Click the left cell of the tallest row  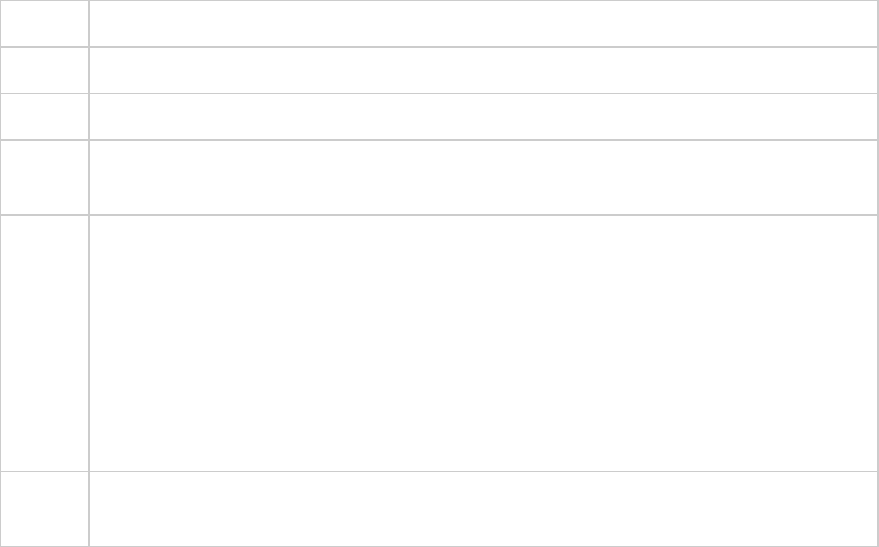(x=44, y=342)
